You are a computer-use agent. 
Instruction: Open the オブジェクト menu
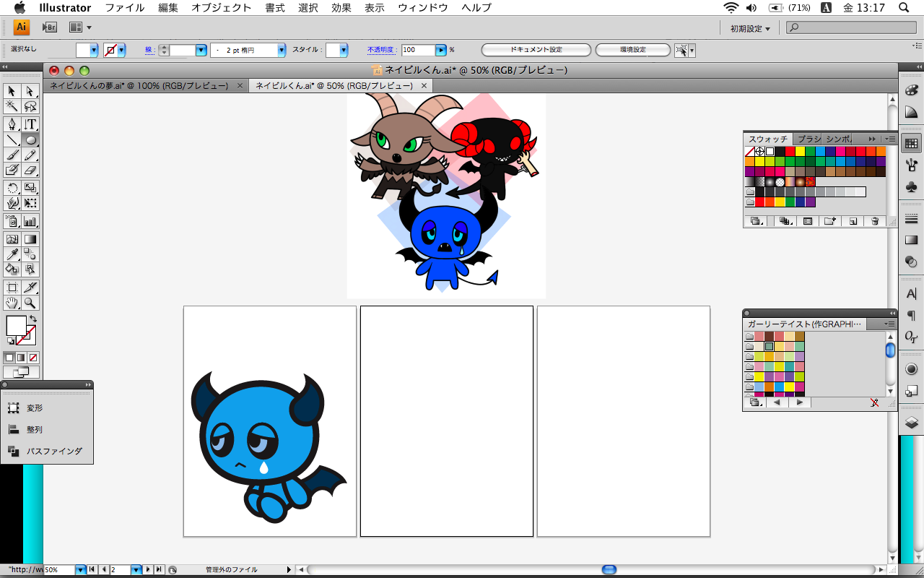coord(222,8)
